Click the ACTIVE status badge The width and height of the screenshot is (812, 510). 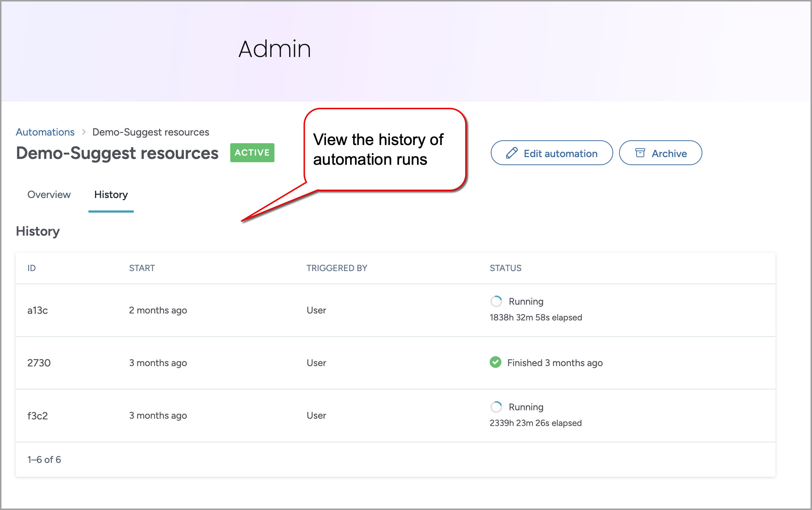coord(252,153)
